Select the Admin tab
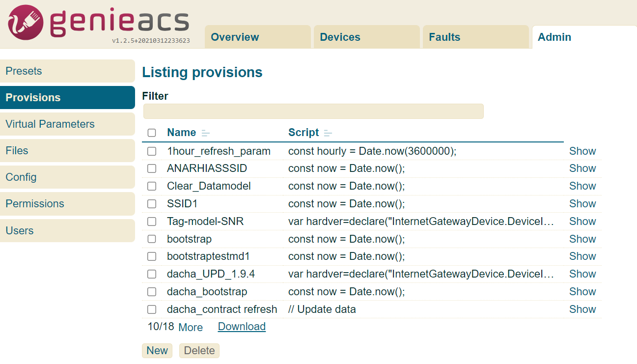637x364 pixels. 584,37
